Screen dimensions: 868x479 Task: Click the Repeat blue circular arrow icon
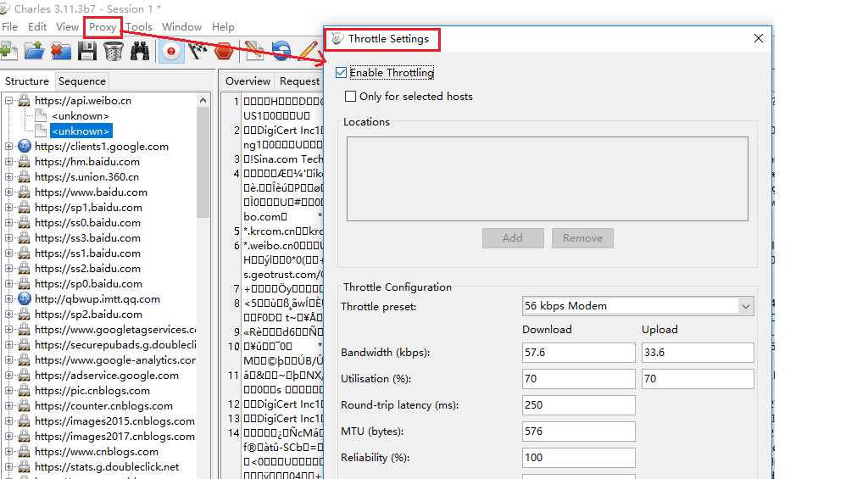pyautogui.click(x=281, y=51)
